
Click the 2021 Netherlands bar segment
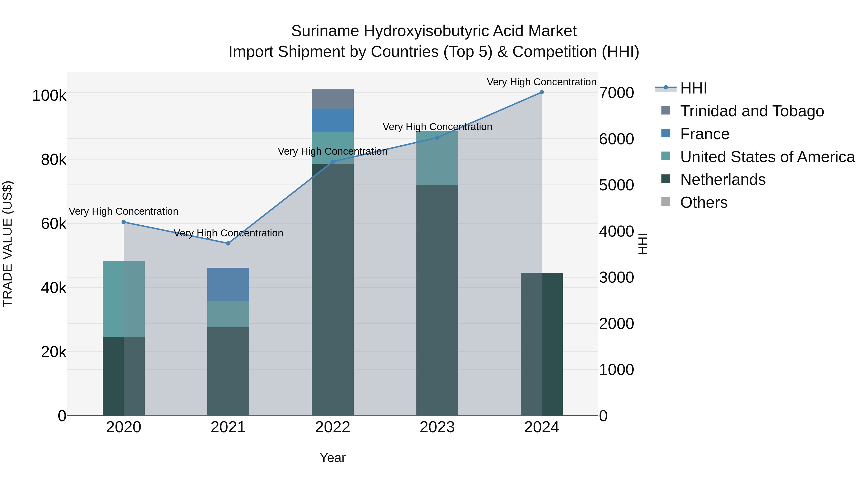click(x=228, y=371)
